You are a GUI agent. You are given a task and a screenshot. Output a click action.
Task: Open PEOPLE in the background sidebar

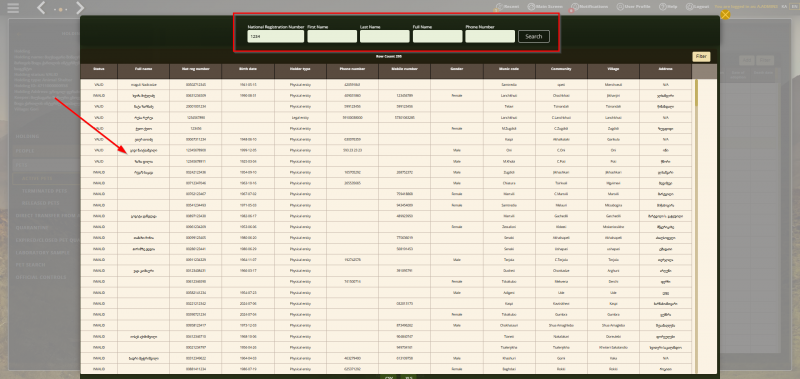[x=25, y=151]
